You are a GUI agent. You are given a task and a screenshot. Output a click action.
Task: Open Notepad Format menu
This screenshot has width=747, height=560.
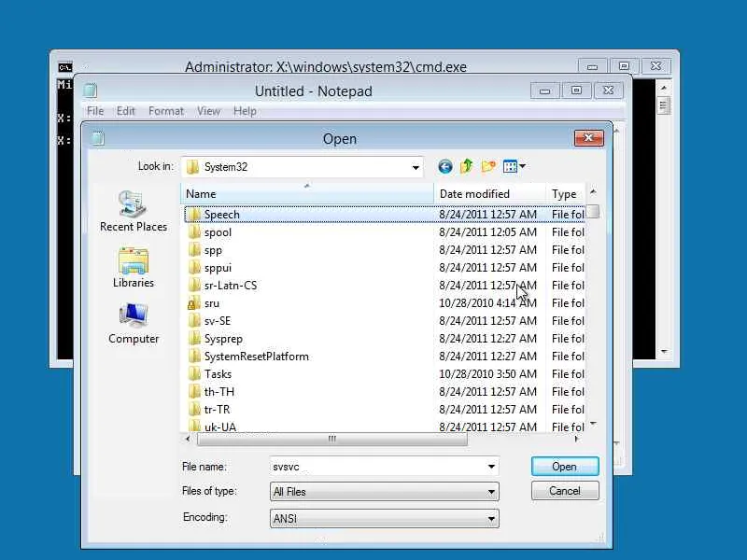(166, 111)
